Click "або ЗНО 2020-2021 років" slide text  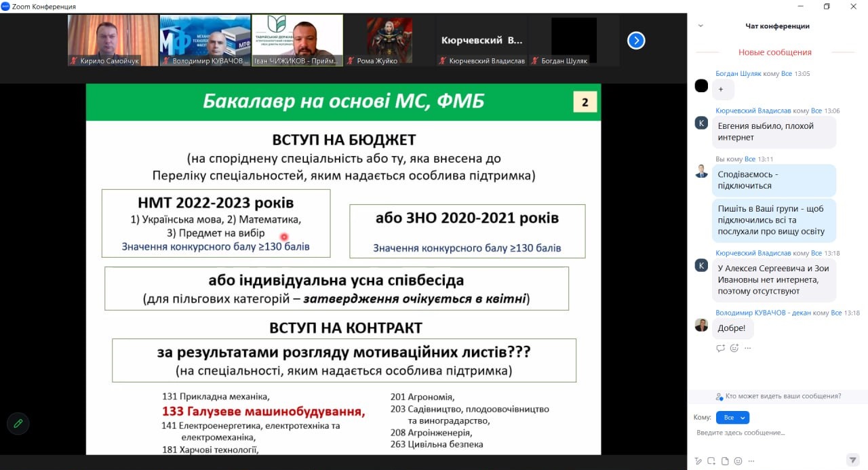467,218
